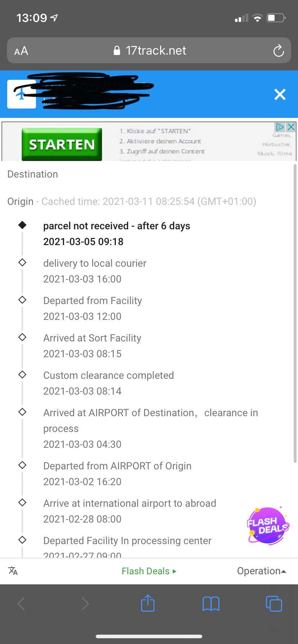The height and width of the screenshot is (644, 298).
Task: Tap the Safari share icon
Action: tap(148, 603)
